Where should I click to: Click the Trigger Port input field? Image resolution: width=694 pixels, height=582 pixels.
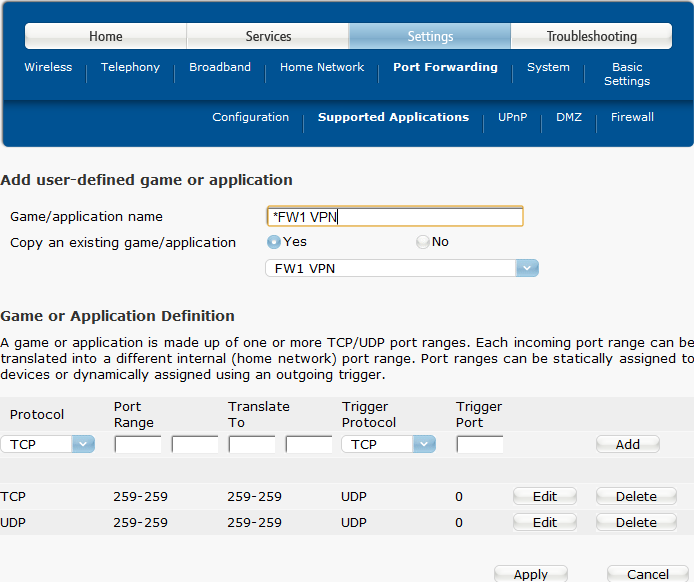480,444
